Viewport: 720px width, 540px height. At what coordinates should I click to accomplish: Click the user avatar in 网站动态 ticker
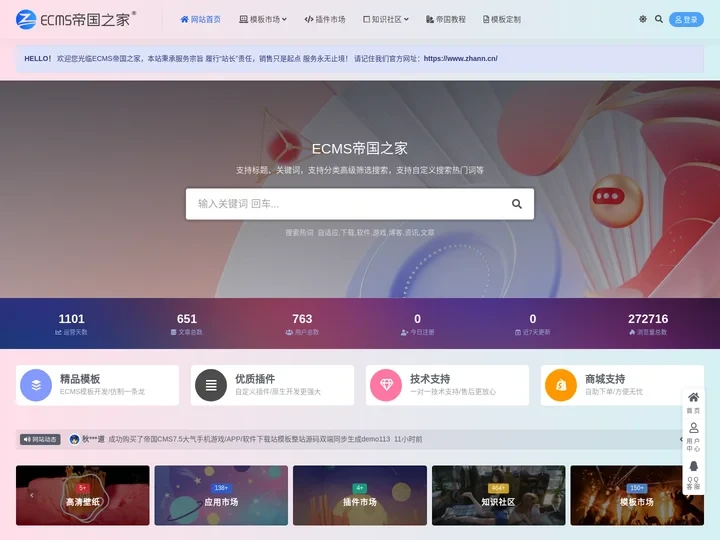[x=74, y=439]
